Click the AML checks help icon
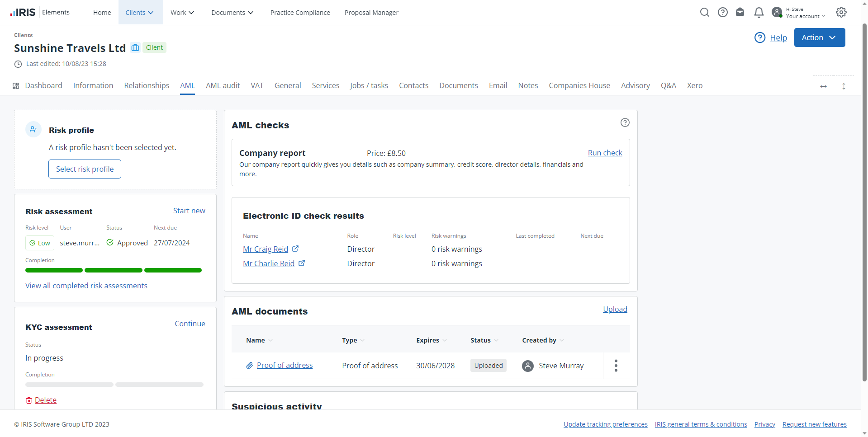The width and height of the screenshot is (868, 437). tap(625, 122)
